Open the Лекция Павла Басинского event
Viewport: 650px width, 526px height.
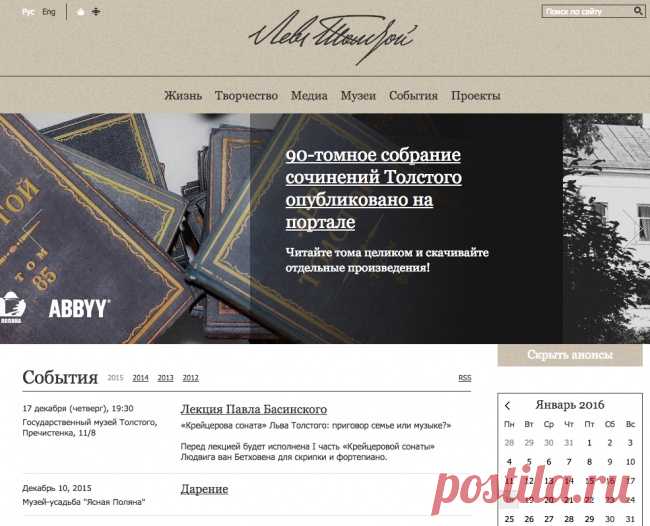click(254, 410)
